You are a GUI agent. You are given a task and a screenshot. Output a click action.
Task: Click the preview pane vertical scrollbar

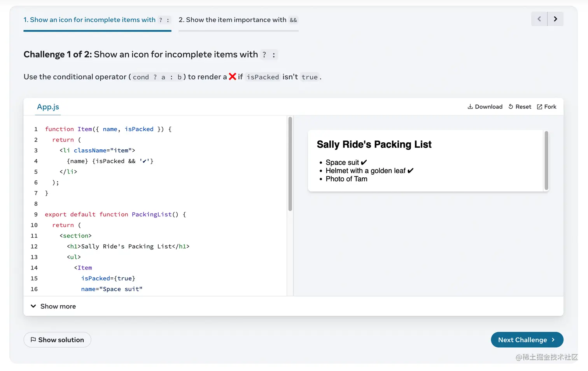pos(546,160)
